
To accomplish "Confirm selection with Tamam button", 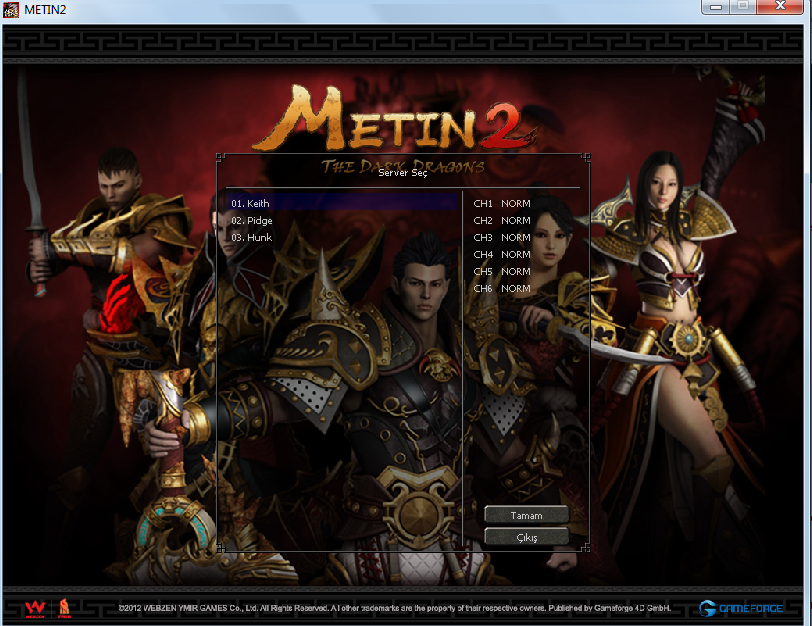I will coord(527,515).
